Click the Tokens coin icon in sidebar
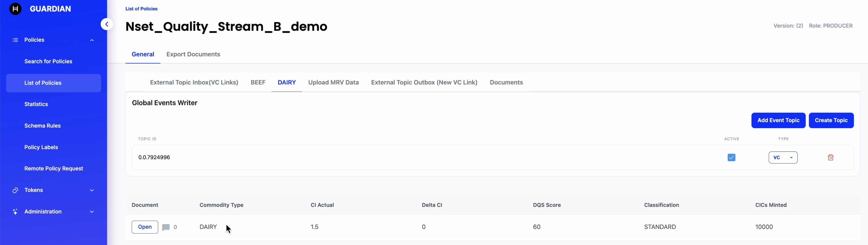Screen dimensions: 868x245 tap(15, 190)
